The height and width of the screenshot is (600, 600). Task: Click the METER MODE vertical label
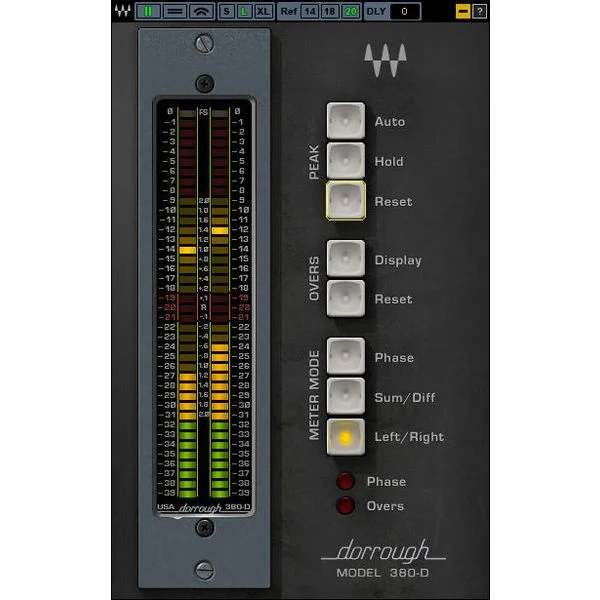(314, 395)
